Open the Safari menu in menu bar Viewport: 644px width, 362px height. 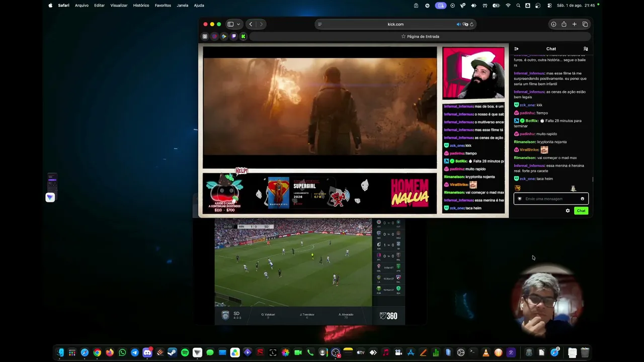point(63,6)
